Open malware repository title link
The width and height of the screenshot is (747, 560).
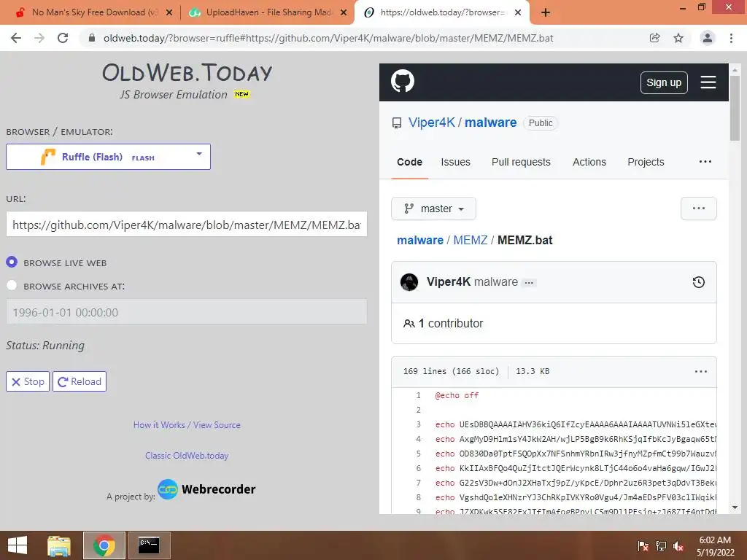pos(491,122)
